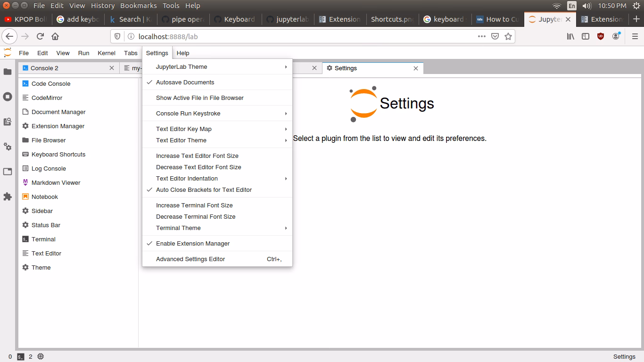
Task: Select Advanced Settings Editor menu entry
Action: 190,259
